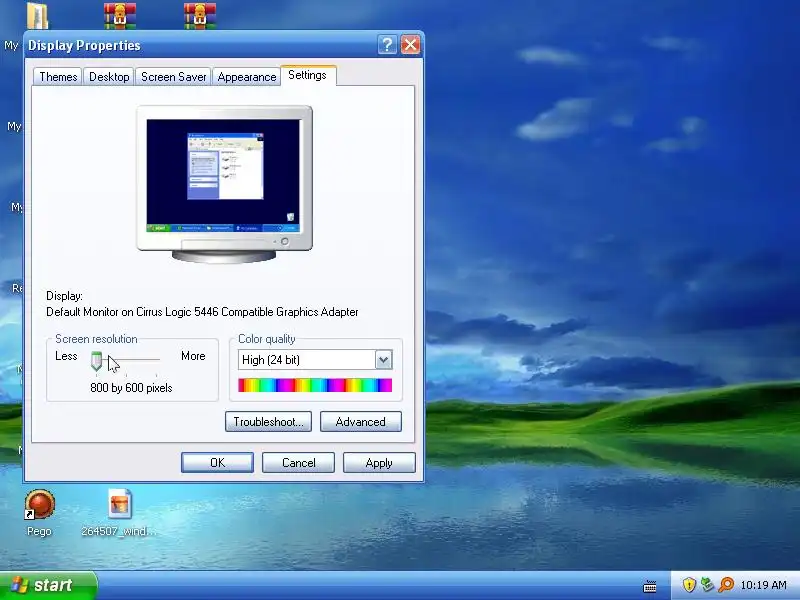The height and width of the screenshot is (600, 800).
Task: Apply the display settings
Action: click(x=379, y=463)
